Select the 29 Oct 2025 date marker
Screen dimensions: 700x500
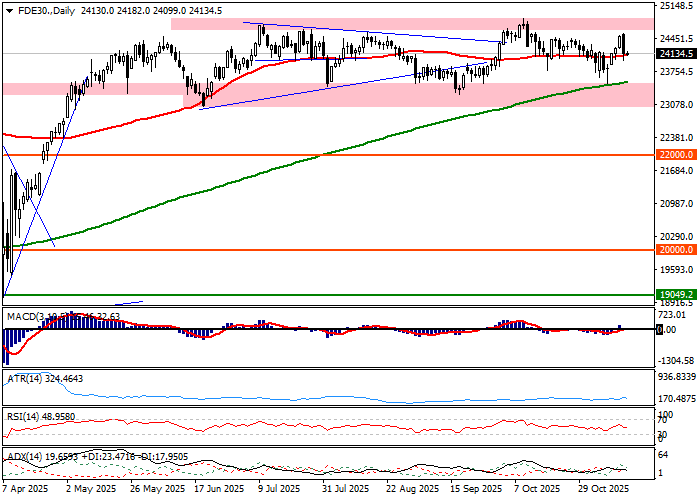click(x=603, y=491)
